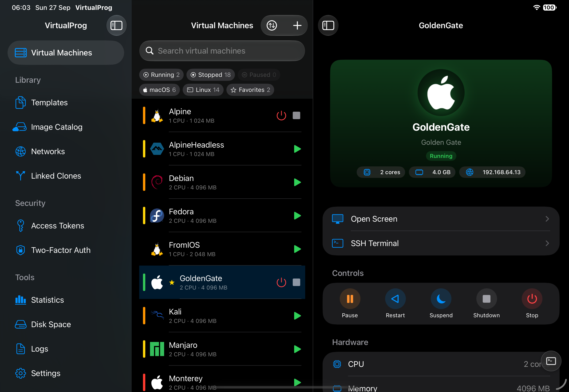Click the Apple logo VM avatar
Screen dimensions: 569x392
(x=441, y=93)
